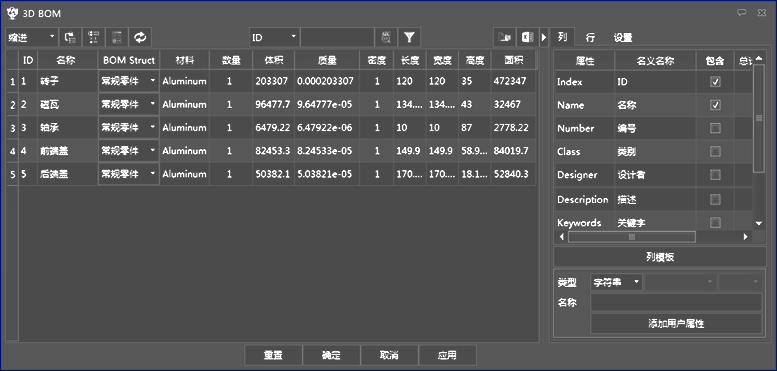Click the refresh BOM icon
777x371 pixels.
tap(140, 37)
